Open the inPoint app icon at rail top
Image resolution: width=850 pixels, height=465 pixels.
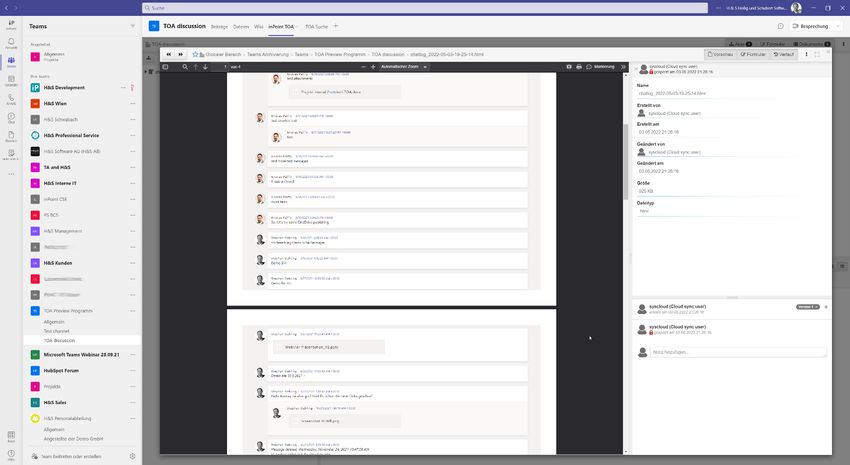(11, 24)
